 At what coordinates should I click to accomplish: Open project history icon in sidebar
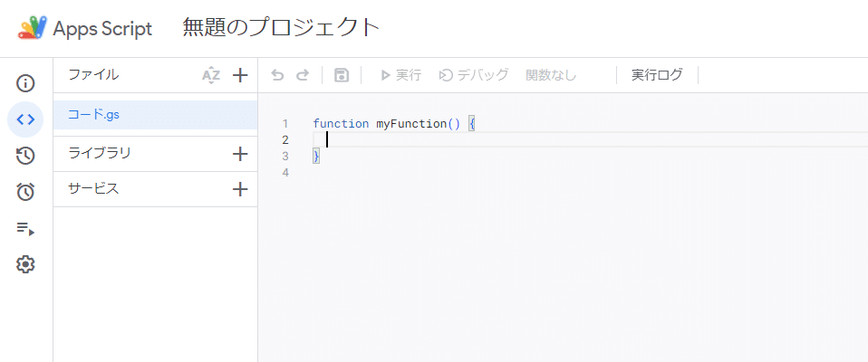[x=25, y=156]
